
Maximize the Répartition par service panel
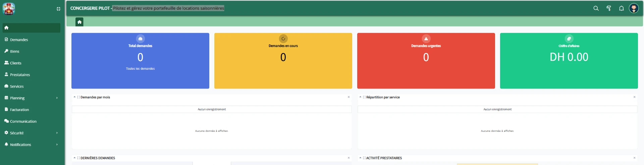click(x=364, y=97)
